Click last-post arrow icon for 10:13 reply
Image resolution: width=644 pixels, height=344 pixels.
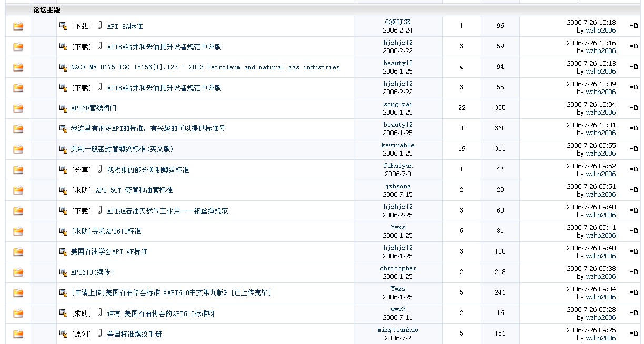click(x=634, y=67)
